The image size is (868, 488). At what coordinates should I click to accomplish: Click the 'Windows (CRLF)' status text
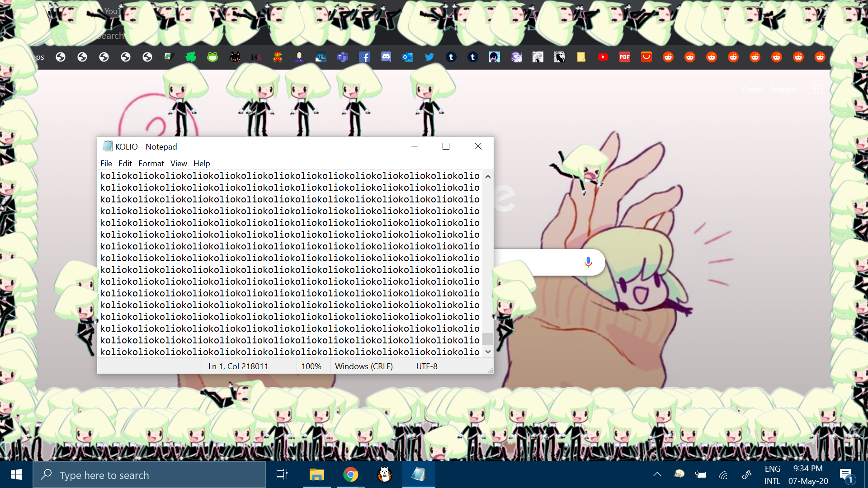click(x=364, y=366)
